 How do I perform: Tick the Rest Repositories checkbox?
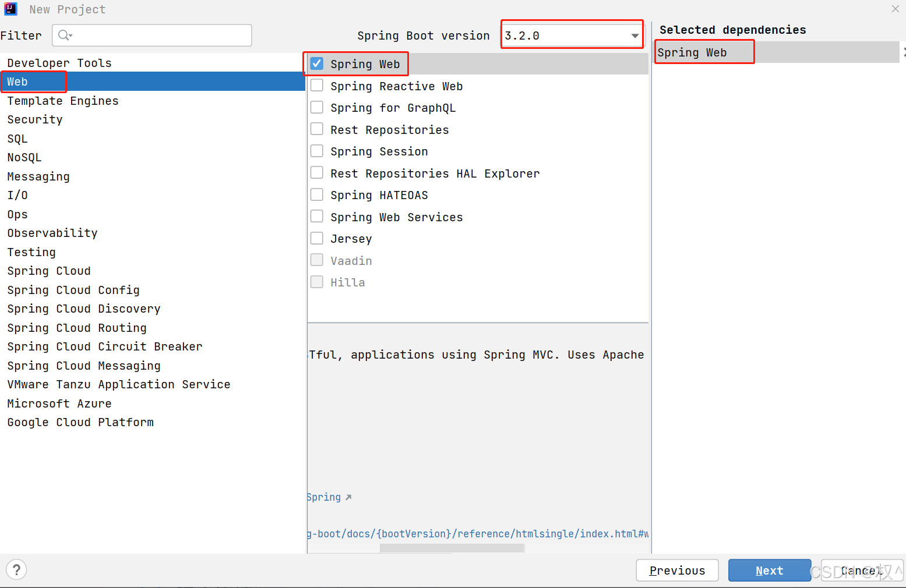click(317, 129)
